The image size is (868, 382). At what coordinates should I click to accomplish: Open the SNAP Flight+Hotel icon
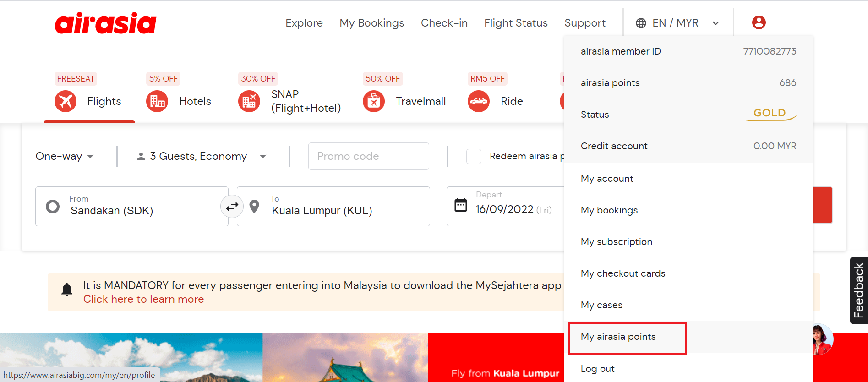pyautogui.click(x=249, y=101)
